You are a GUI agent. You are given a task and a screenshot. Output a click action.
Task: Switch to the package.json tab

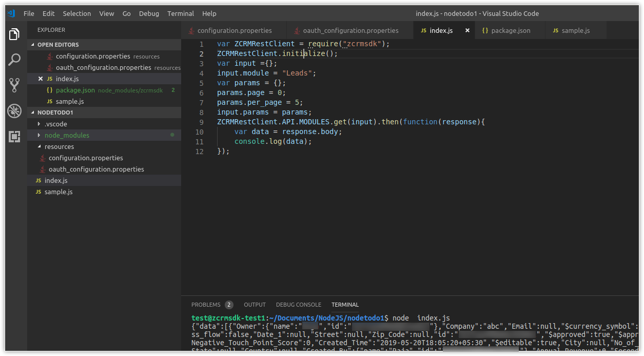pyautogui.click(x=510, y=31)
